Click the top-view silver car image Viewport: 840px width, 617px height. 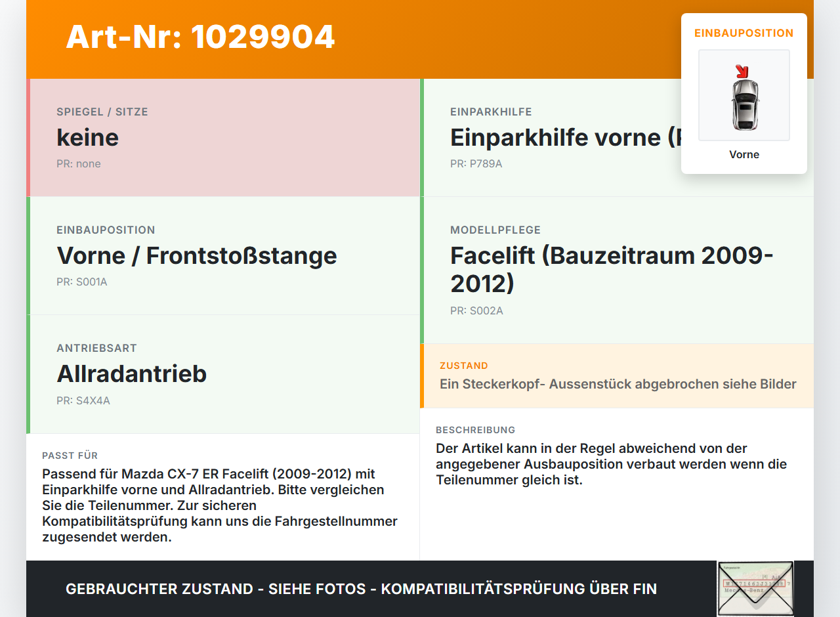(744, 104)
